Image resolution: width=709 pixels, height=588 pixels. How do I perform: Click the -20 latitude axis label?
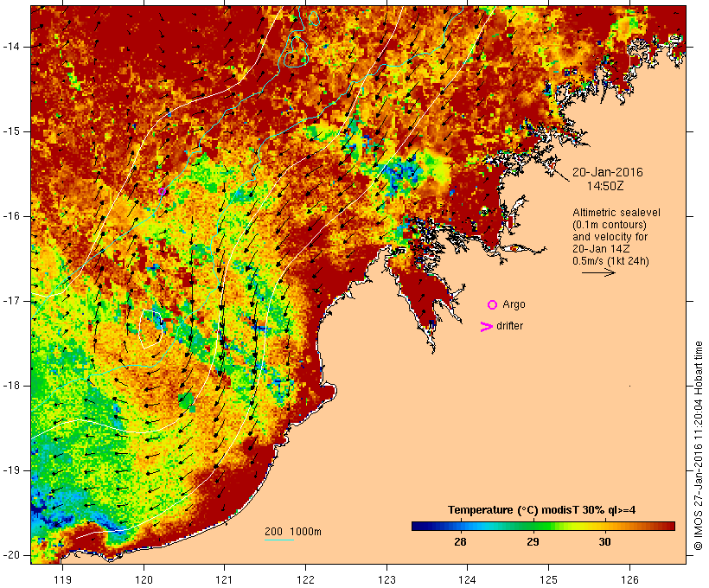click(10, 555)
